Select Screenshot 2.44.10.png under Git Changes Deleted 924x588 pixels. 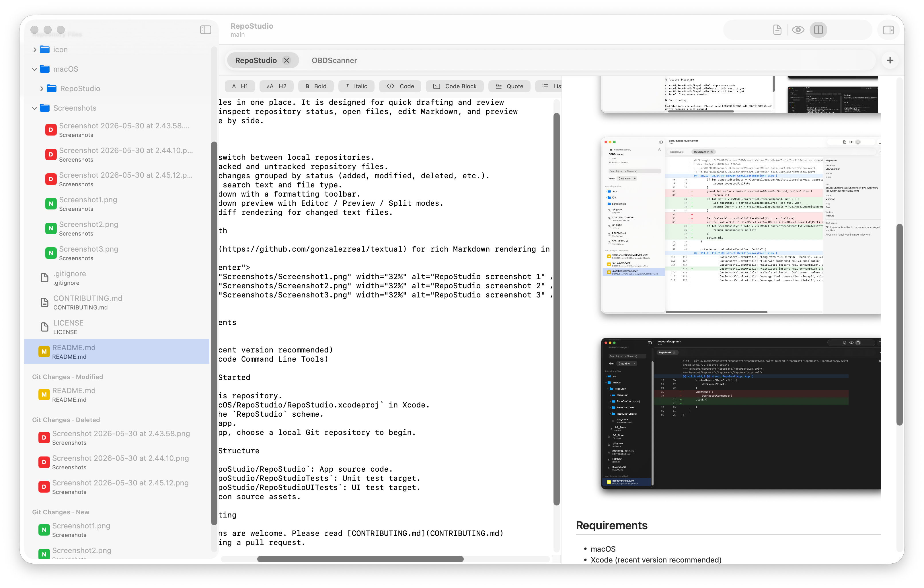pyautogui.click(x=117, y=462)
